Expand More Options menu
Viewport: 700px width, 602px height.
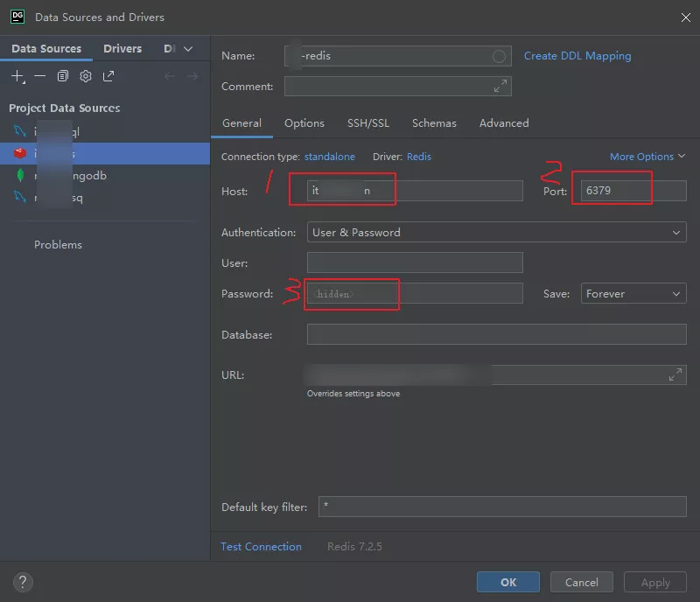[x=647, y=157]
